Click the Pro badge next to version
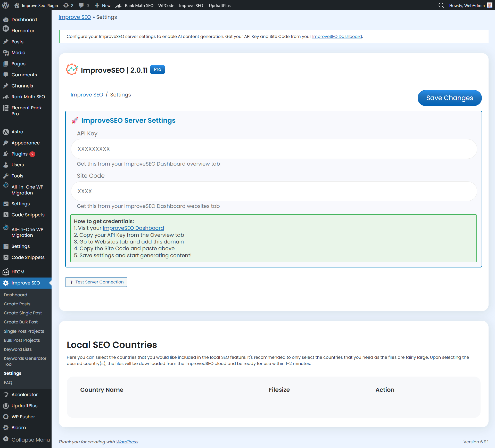The width and height of the screenshot is (495, 448). [158, 69]
